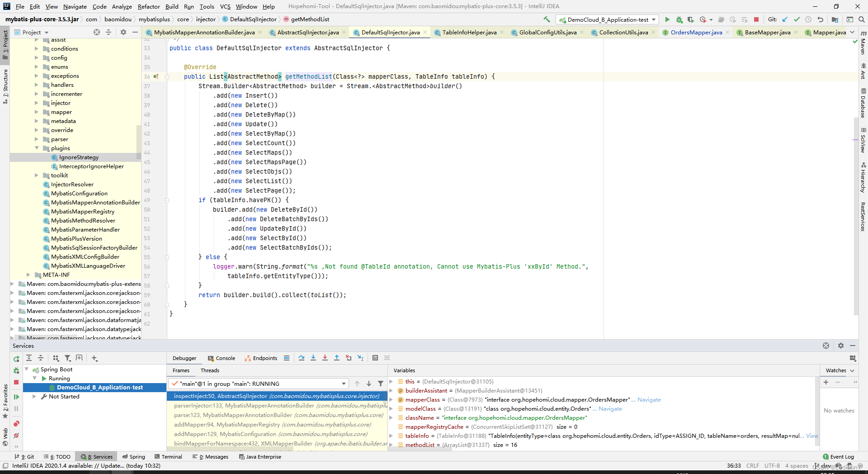
Task: Switch to the Threads tab
Action: coord(210,370)
